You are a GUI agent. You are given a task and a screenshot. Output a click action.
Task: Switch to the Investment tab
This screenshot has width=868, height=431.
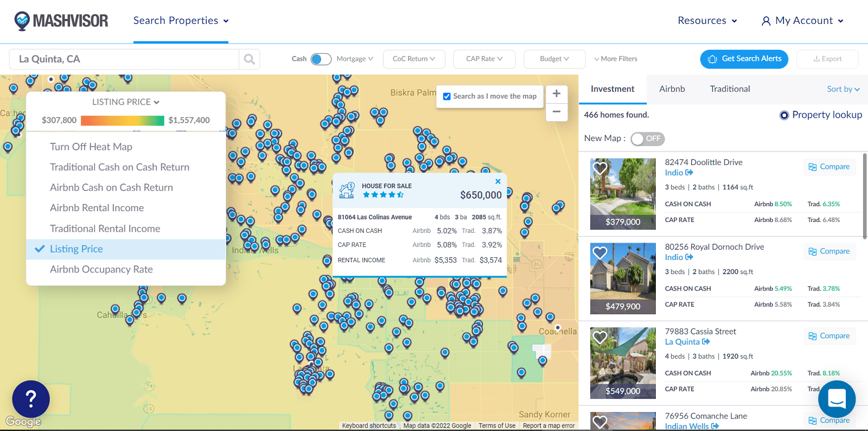click(612, 89)
